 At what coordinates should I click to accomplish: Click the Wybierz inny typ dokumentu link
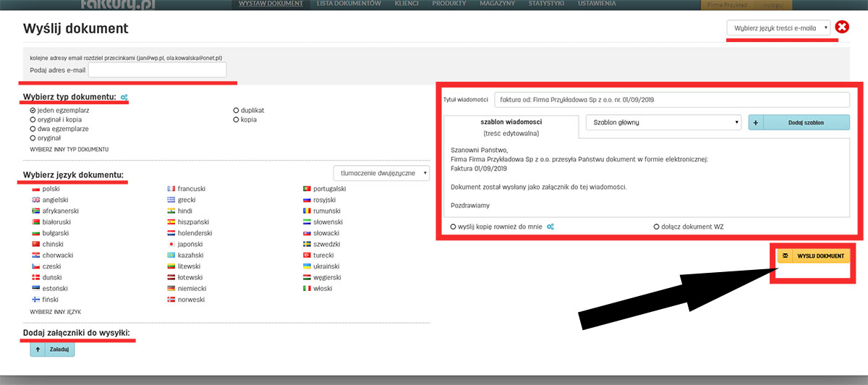(69, 149)
